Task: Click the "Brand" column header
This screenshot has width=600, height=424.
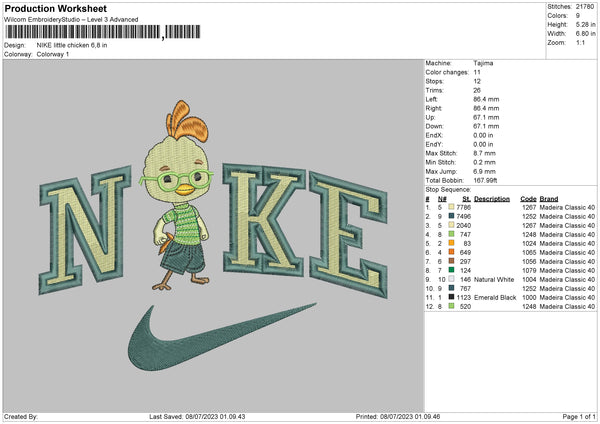Action: coord(549,199)
